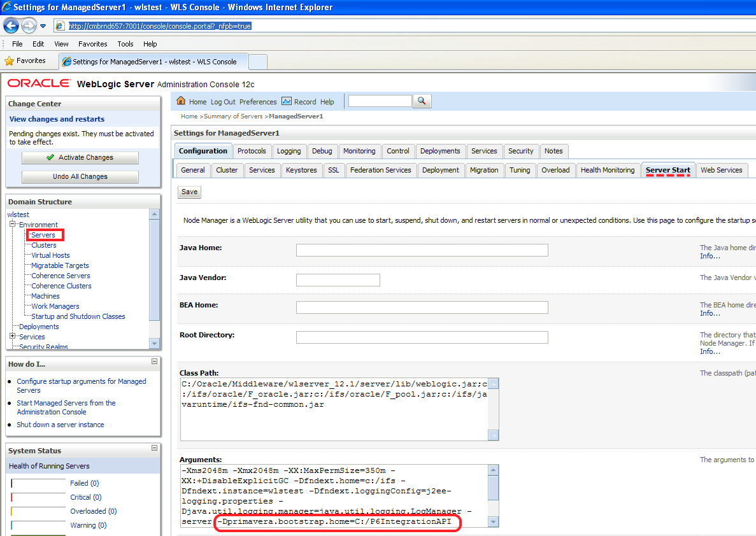Image resolution: width=756 pixels, height=536 pixels.
Task: Click the Arguments box scroll up arrow
Action: tap(493, 470)
